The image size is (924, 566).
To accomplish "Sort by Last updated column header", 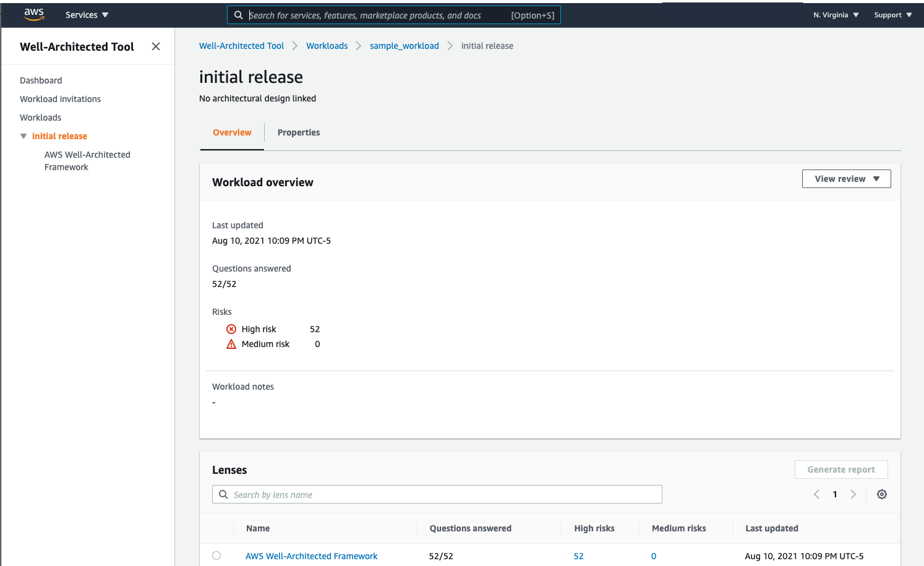I will pos(772,528).
